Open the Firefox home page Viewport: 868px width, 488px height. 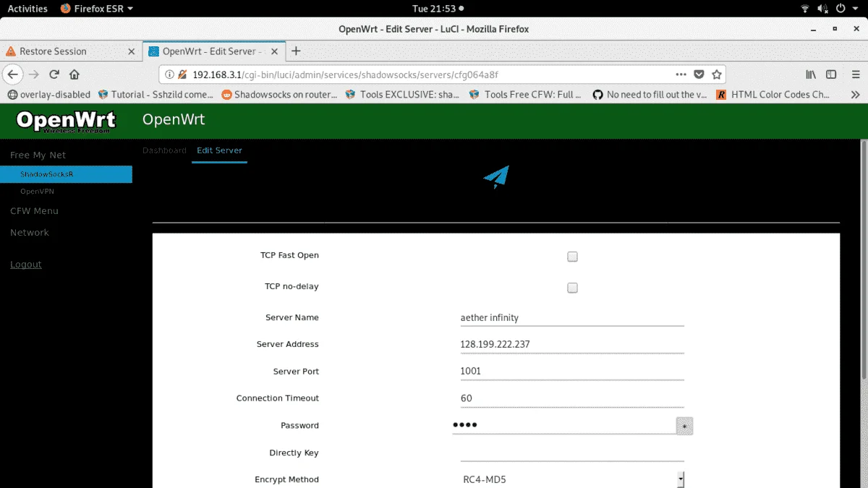[75, 74]
